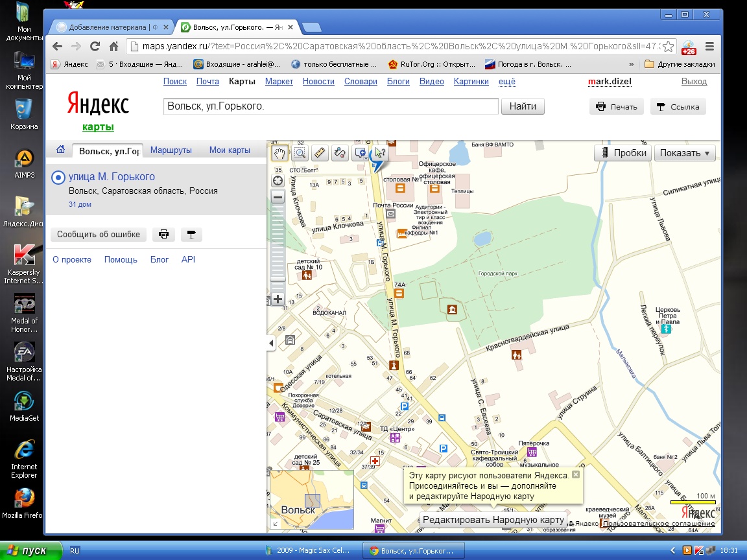Click the Церковь Петра и Павла marker
This screenshot has height=560, width=747.
coord(667,329)
